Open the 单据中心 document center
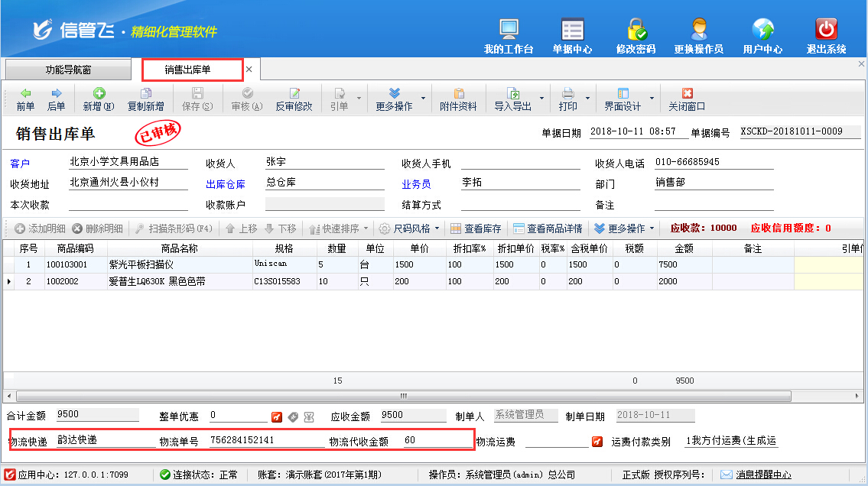The height and width of the screenshot is (486, 868). [572, 36]
